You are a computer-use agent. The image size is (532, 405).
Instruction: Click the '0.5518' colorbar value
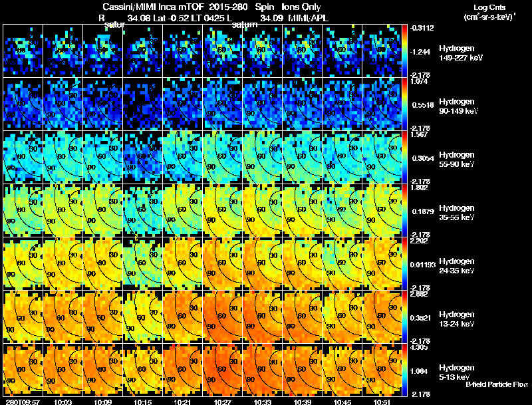click(x=423, y=105)
